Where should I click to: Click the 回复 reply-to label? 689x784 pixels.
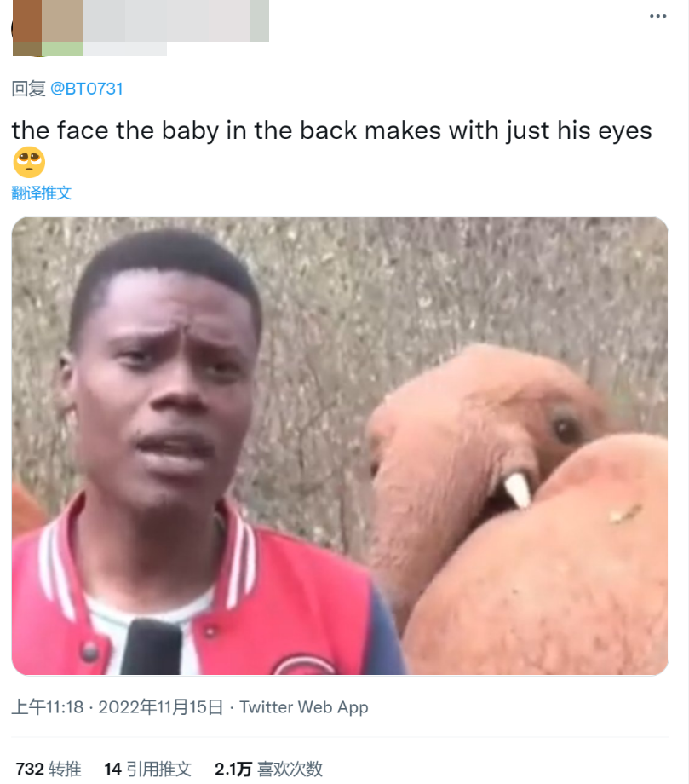pyautogui.click(x=28, y=89)
